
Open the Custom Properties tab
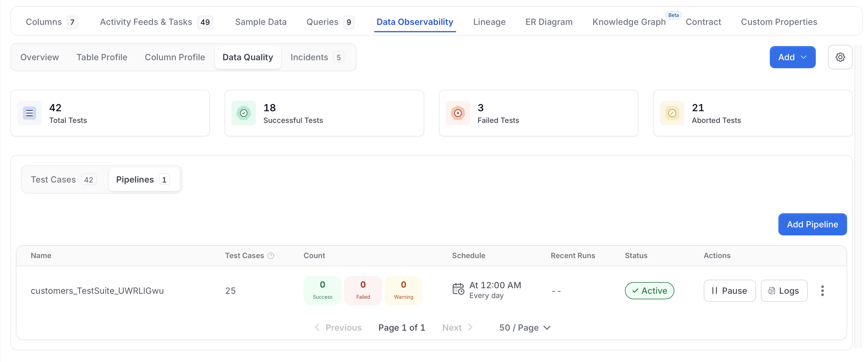click(x=779, y=22)
